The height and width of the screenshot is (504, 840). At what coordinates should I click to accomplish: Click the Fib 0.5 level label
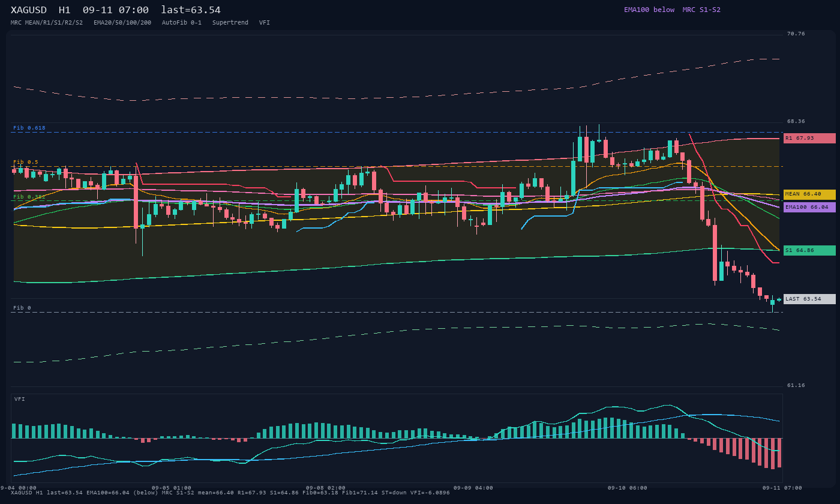pos(26,162)
